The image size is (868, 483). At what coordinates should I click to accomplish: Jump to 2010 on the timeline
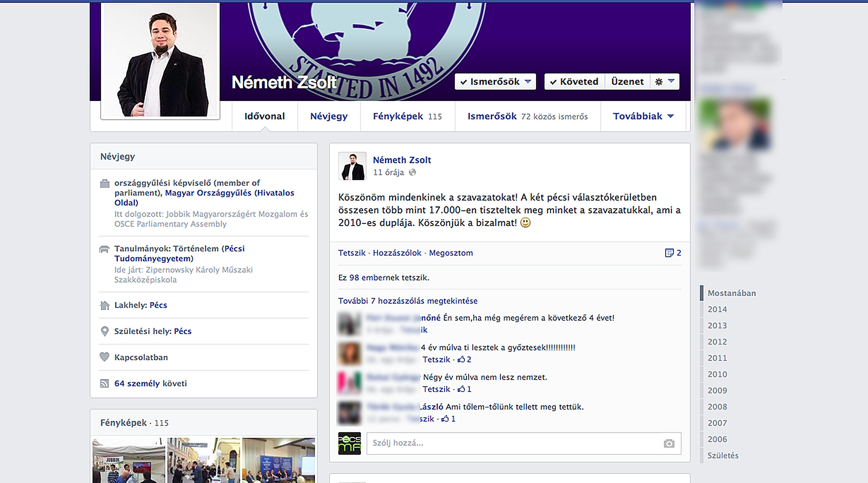717,374
